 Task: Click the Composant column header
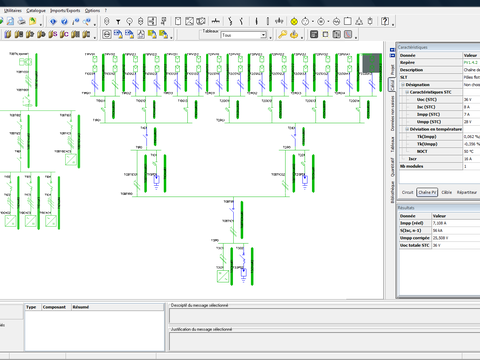click(x=56, y=307)
